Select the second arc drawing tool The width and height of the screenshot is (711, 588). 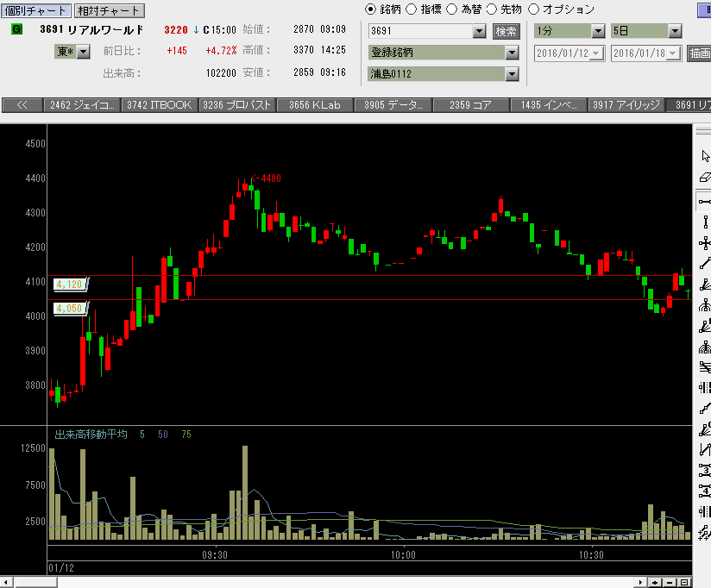pyautogui.click(x=705, y=347)
